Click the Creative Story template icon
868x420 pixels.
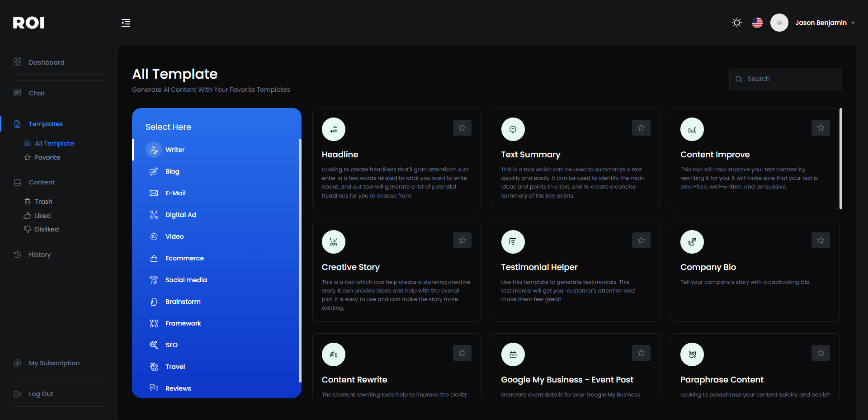pyautogui.click(x=334, y=242)
